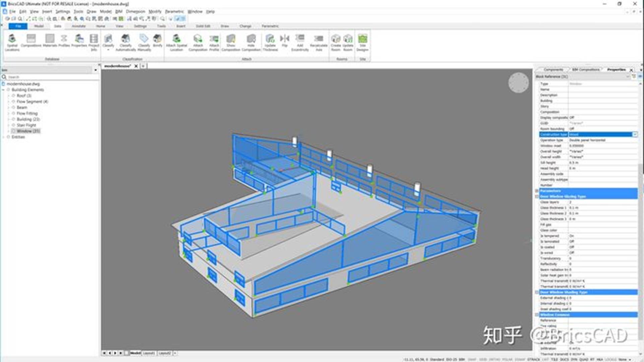Toggle POLAR in status bar
The width and height of the screenshot is (644, 362).
[507, 360]
